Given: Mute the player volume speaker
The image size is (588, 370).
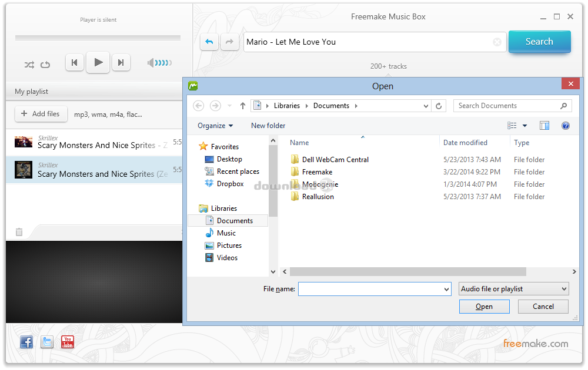Looking at the screenshot, I should (151, 63).
